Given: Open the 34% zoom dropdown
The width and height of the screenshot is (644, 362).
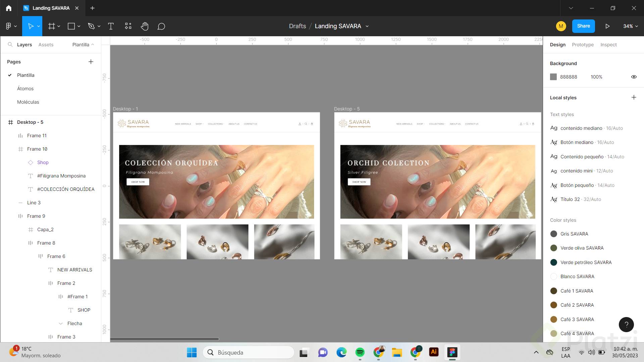Looking at the screenshot, I should 630,26.
